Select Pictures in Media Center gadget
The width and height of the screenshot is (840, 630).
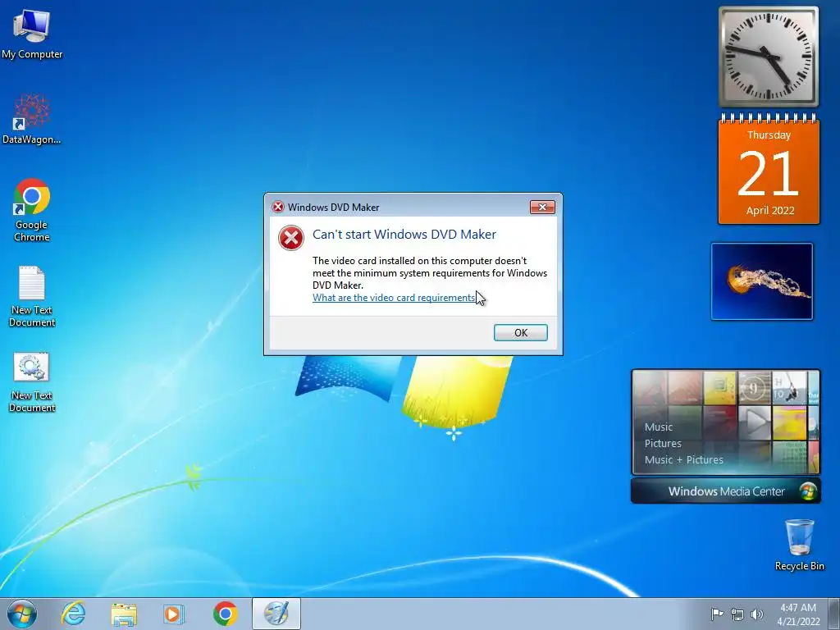(663, 444)
